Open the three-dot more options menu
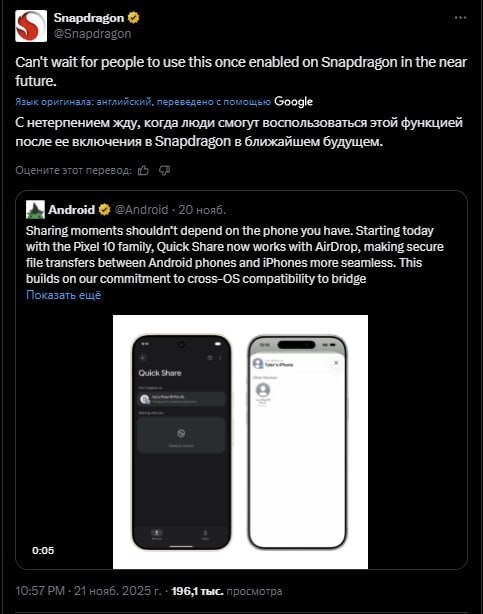The height and width of the screenshot is (614, 483). (x=460, y=18)
